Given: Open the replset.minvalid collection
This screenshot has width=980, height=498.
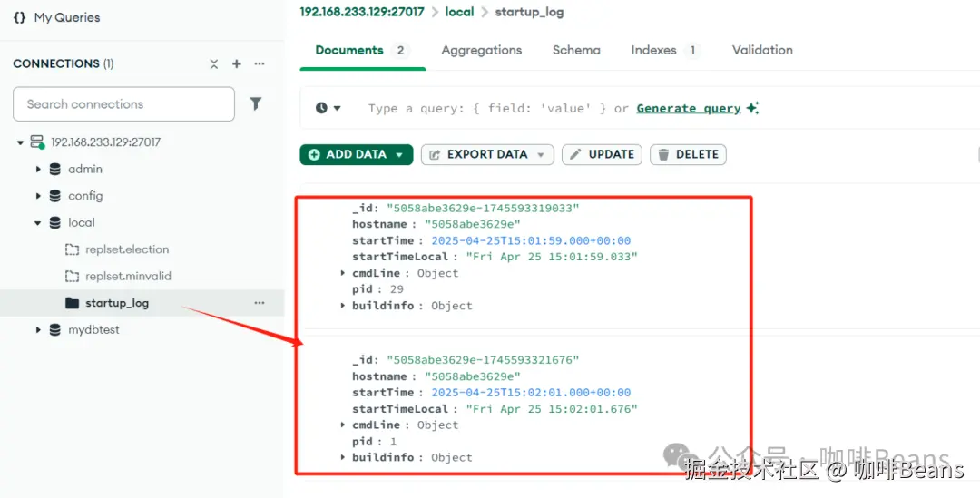Looking at the screenshot, I should click(x=128, y=276).
